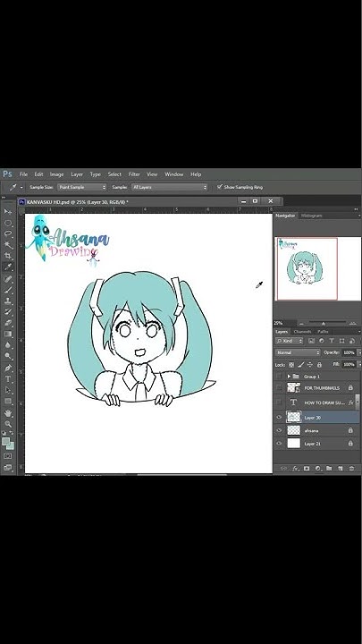This screenshot has width=362, height=644.
Task: Open the Window menu
Action: pos(174,174)
